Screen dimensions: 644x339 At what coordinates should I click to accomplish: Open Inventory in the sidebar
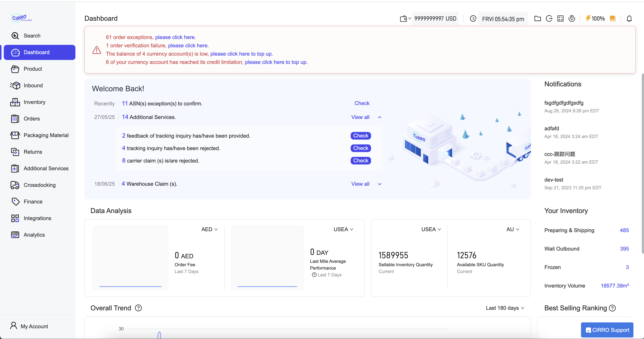point(34,102)
